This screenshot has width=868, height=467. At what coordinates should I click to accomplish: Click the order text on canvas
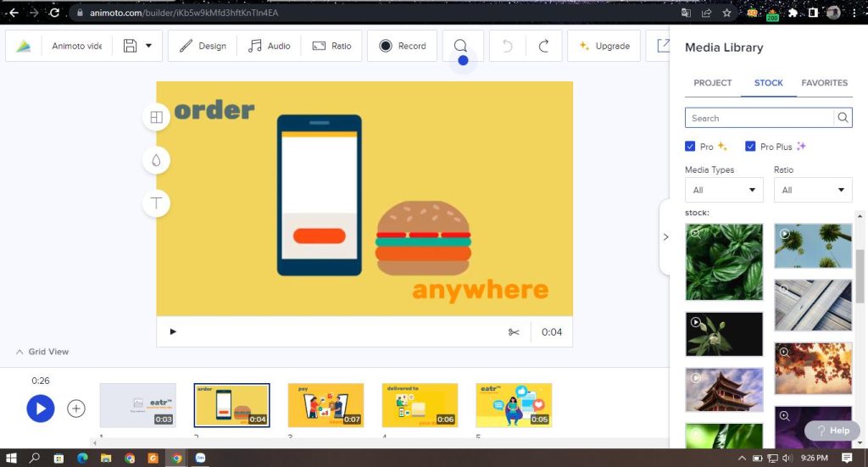(214, 110)
